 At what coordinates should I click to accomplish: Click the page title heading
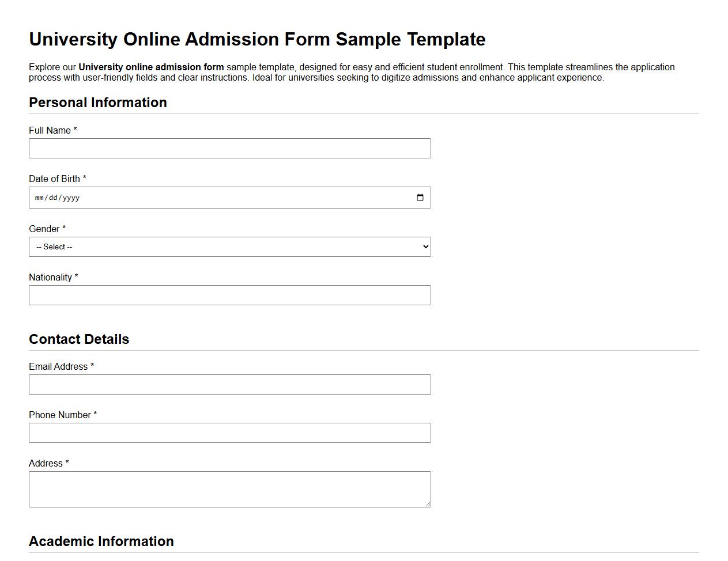pyautogui.click(x=257, y=39)
